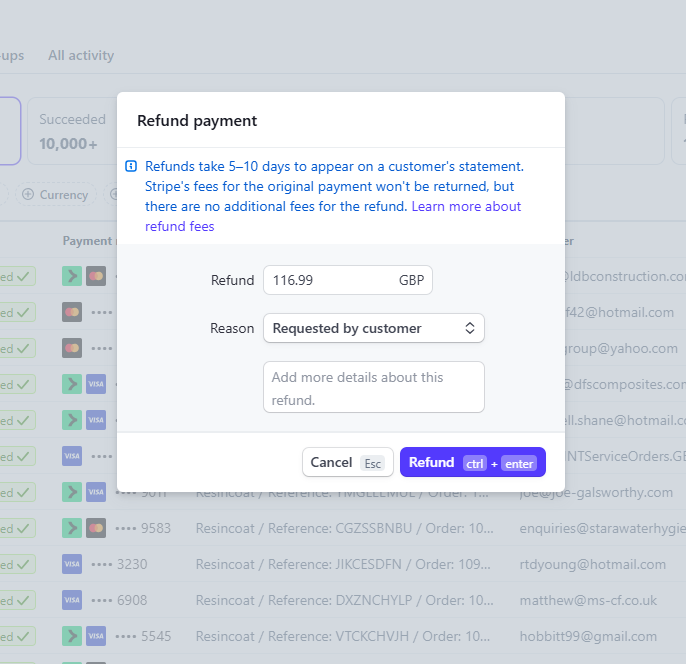
Task: Open the Reason dropdown
Action: pos(374,328)
